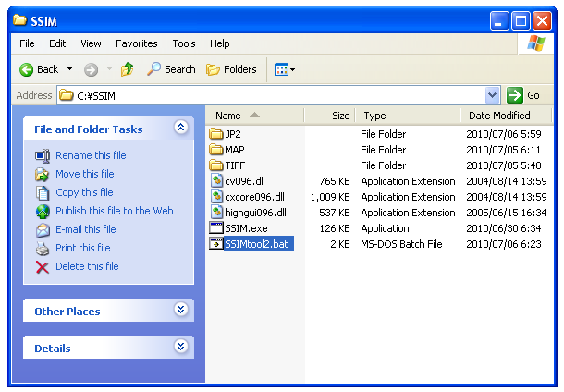
Task: Sort by the Type column header
Action: [408, 116]
